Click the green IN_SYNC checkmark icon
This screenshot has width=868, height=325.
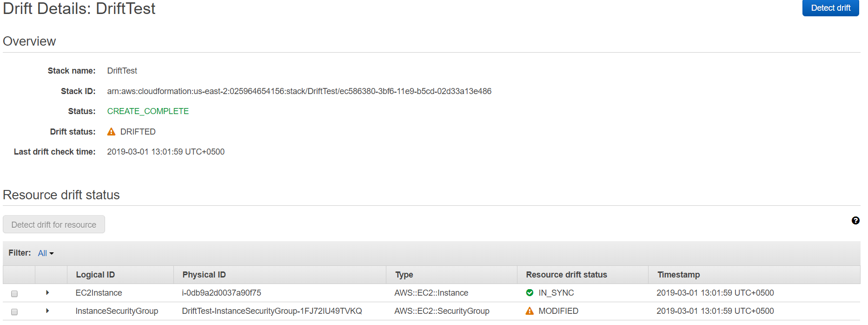pos(530,293)
